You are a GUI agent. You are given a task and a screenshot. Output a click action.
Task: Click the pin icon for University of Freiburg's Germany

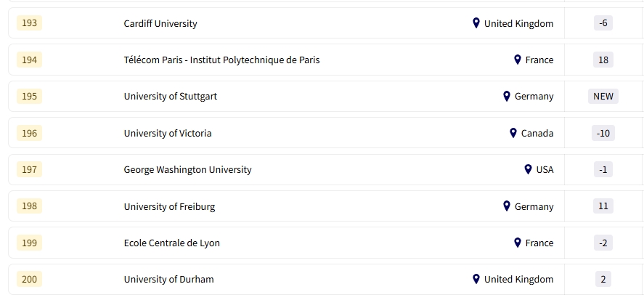(x=507, y=206)
